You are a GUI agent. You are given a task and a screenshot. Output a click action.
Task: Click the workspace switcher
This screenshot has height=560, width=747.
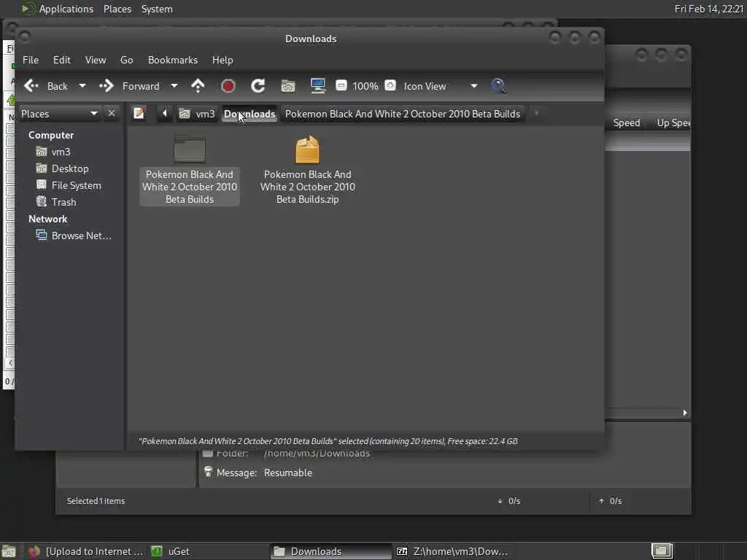[x=662, y=551]
